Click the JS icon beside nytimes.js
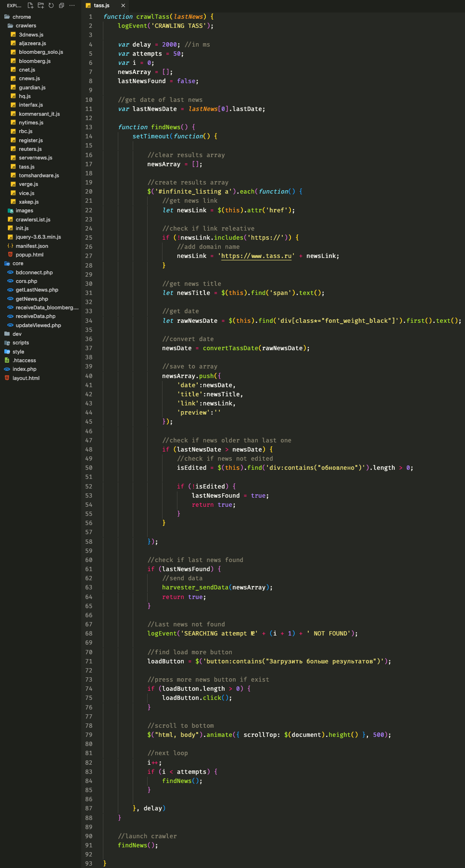 (13, 122)
